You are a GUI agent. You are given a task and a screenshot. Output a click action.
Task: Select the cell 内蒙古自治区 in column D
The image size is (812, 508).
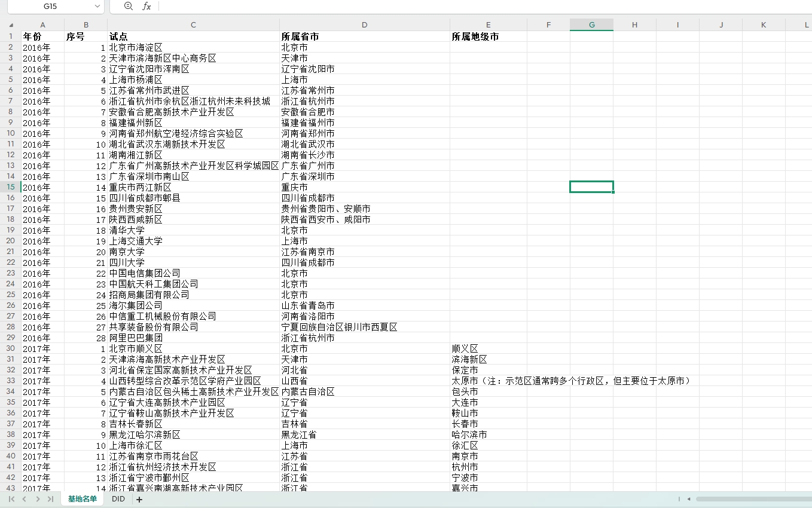click(x=365, y=391)
